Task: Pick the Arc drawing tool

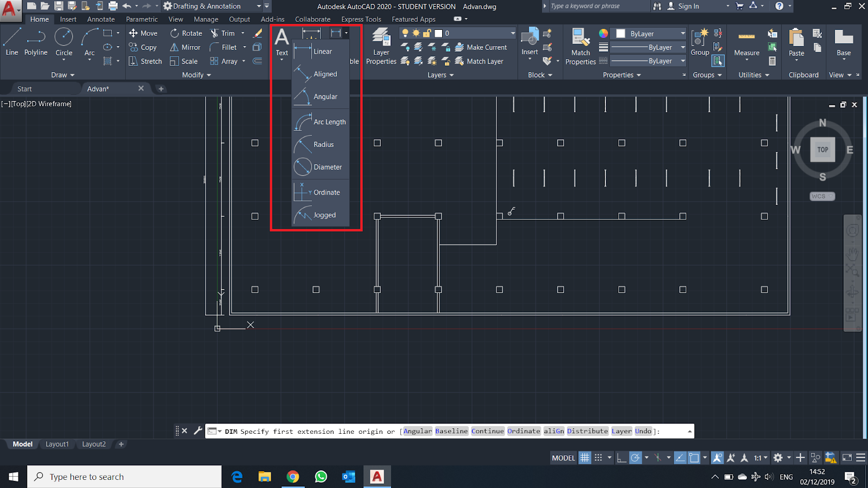Action: tap(90, 42)
